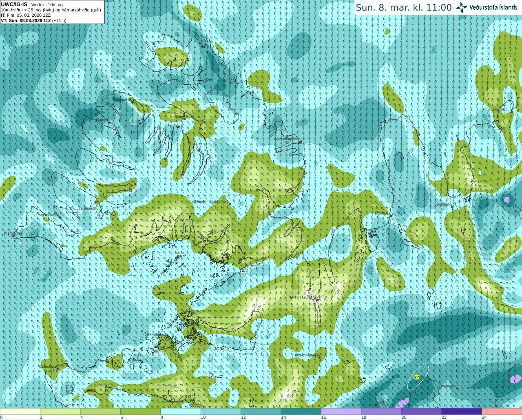Click the yellow 27 gust marker
The width and height of the screenshot is (522, 420).
[417, 377]
